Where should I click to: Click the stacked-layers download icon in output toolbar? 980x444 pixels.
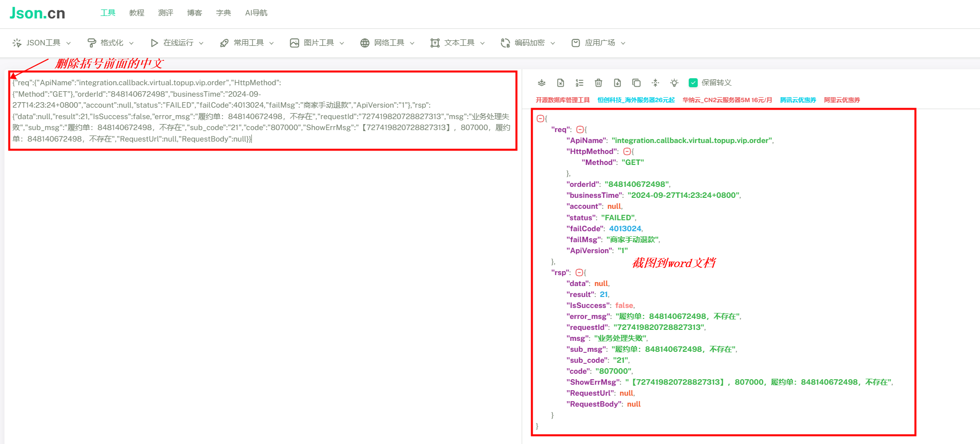click(x=542, y=83)
